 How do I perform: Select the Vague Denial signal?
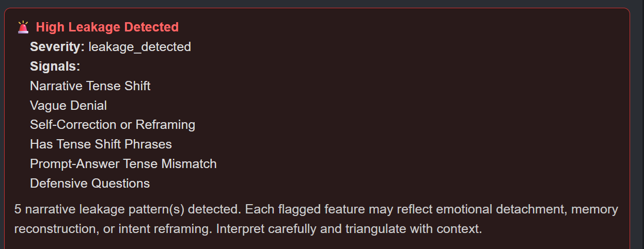[x=68, y=106]
